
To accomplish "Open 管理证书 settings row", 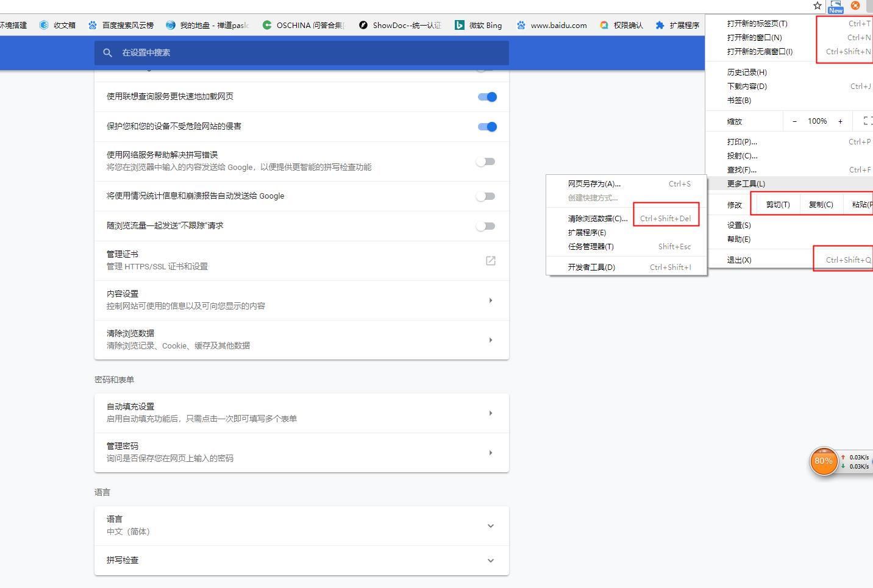I will coord(302,261).
